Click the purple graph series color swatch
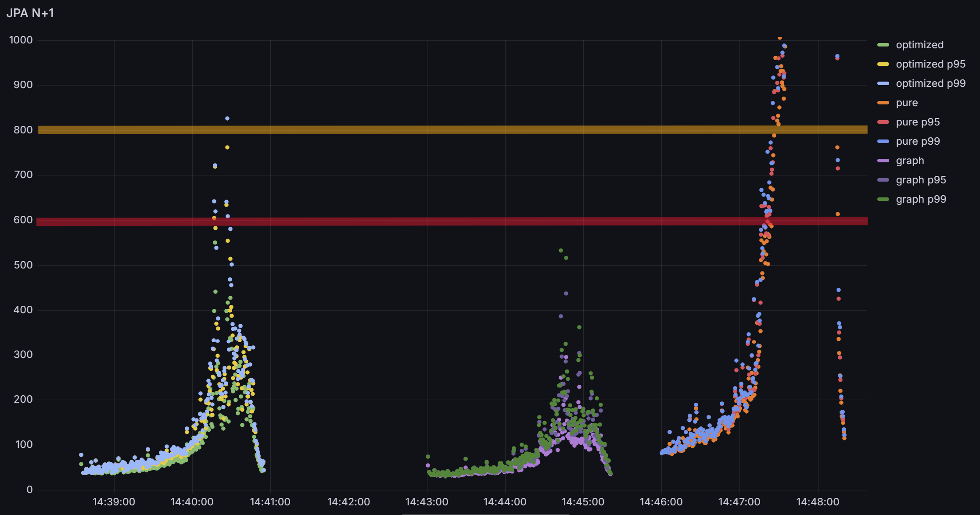980x515 pixels. pos(883,161)
